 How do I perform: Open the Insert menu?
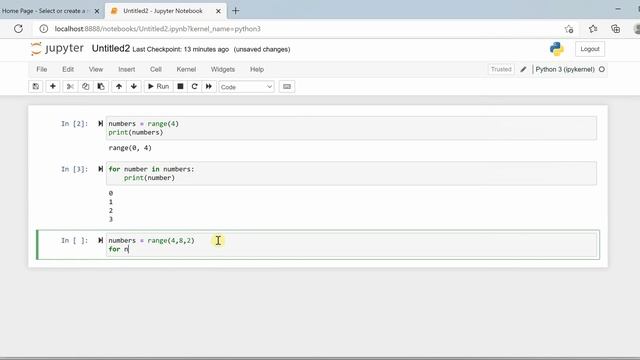click(x=127, y=69)
